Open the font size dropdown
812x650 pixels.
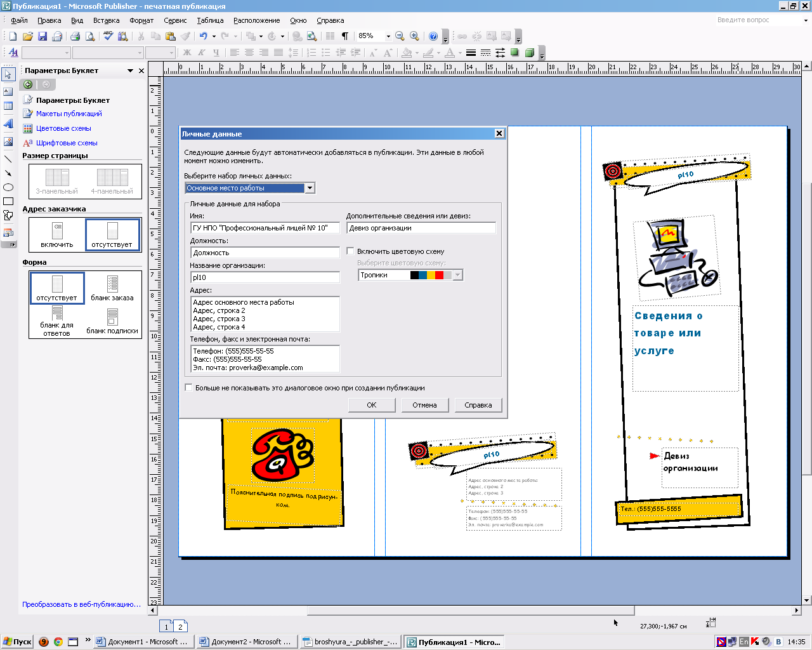tap(171, 53)
